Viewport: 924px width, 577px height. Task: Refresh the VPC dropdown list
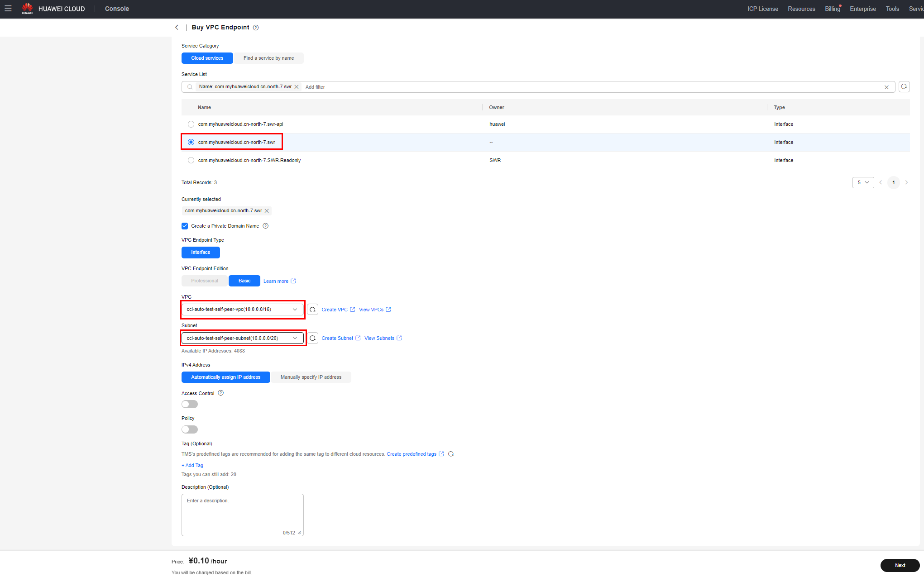coord(312,310)
